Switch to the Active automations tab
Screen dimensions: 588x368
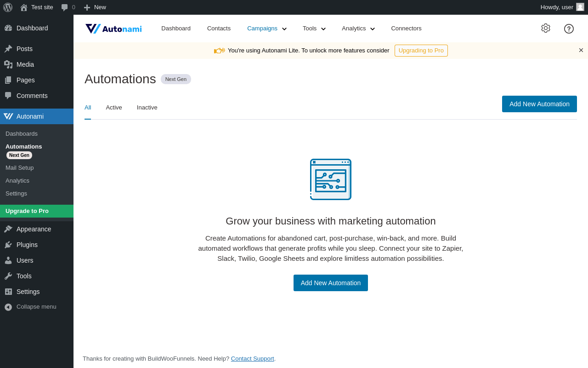click(x=114, y=108)
